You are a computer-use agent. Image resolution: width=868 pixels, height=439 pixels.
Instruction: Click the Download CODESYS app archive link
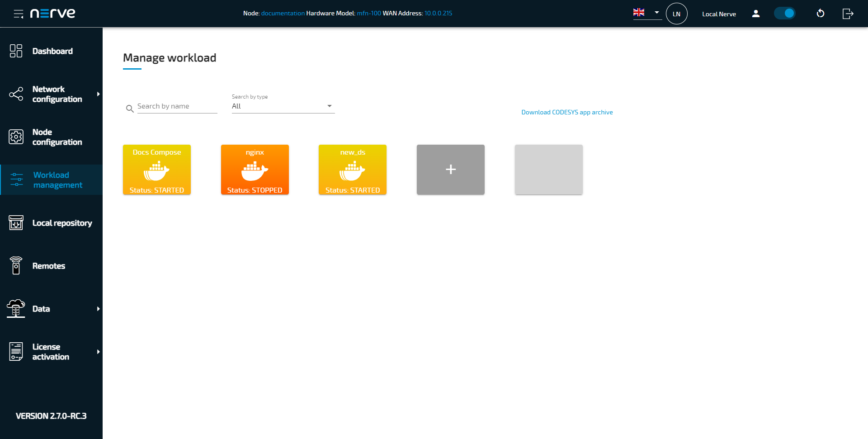(x=567, y=112)
